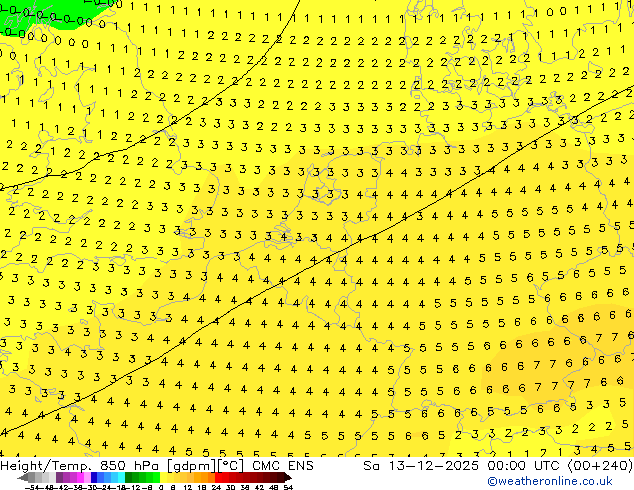Open the weatheronline.co.uk copyright link
The width and height of the screenshot is (634, 490).
pyautogui.click(x=550, y=481)
